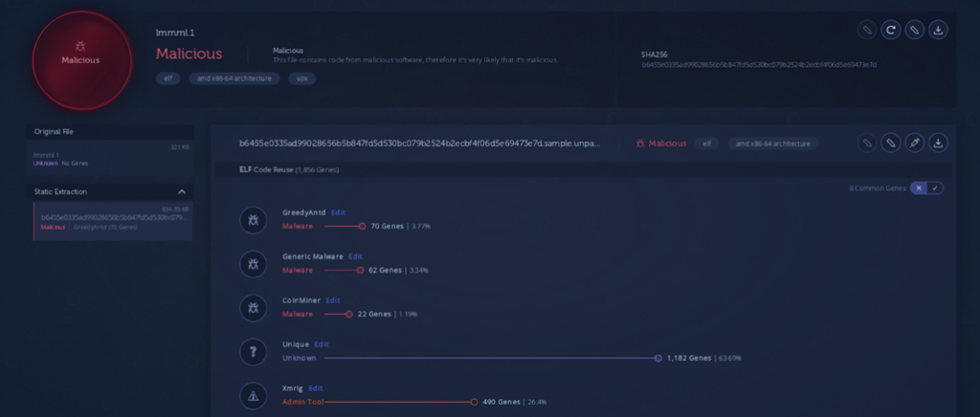This screenshot has width=980, height=417.
Task: Click the GreedyAntd family name
Action: (304, 212)
